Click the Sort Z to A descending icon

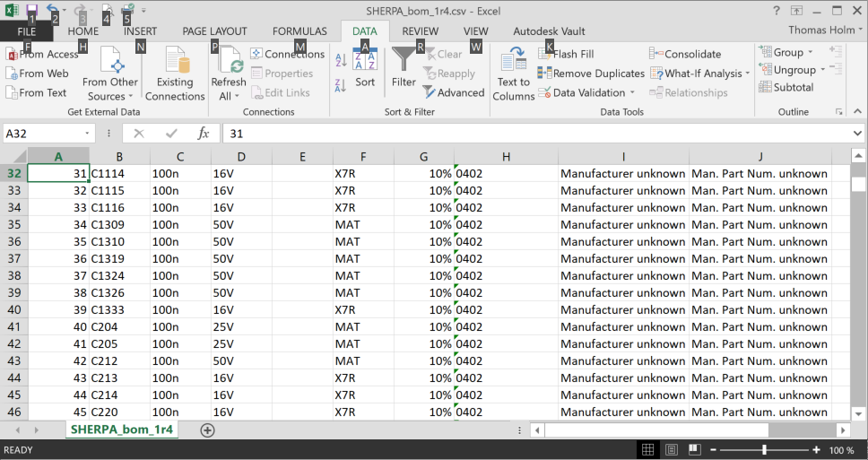342,84
